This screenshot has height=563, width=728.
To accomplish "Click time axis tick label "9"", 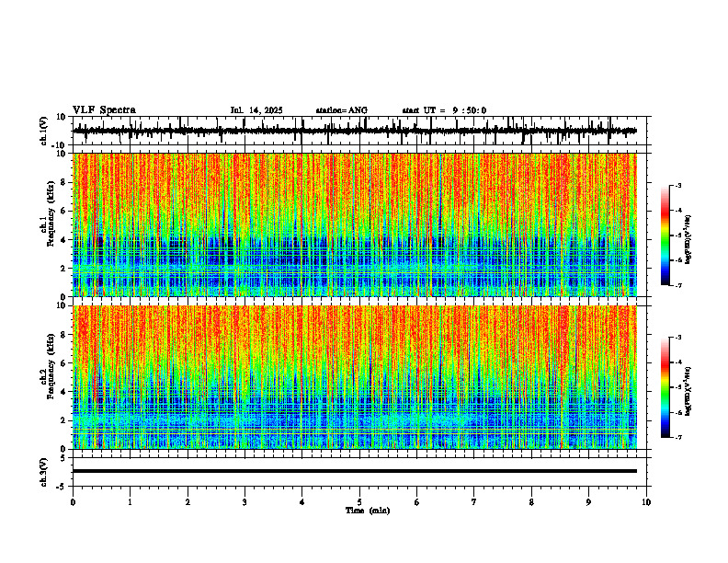I will (588, 502).
